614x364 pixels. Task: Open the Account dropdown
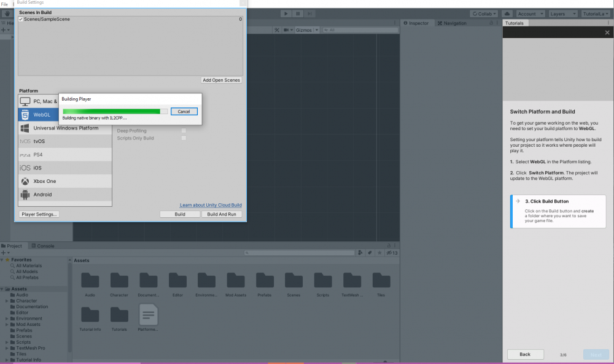pos(530,14)
